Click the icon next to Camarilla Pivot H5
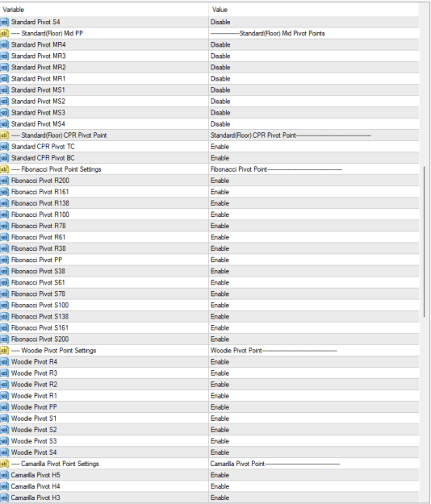 coord(5,475)
